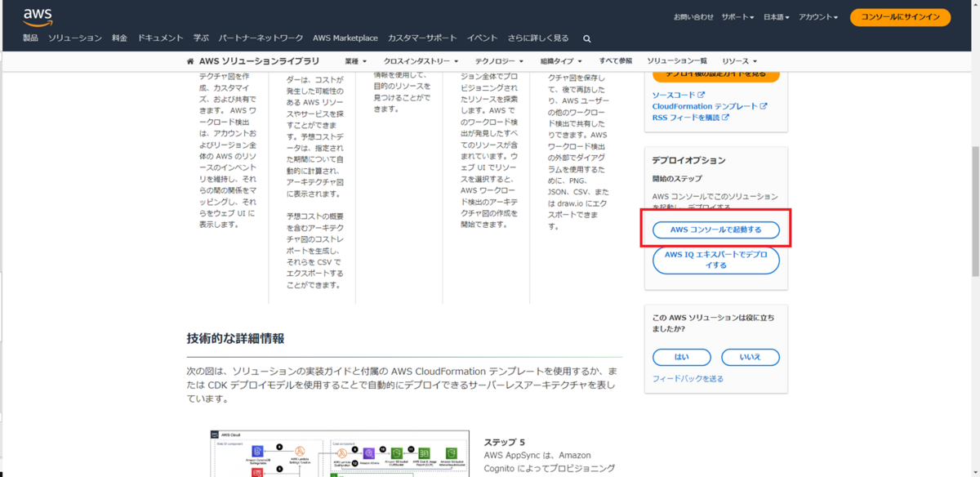Open CloudFormation テンプレート link
The image size is (980, 477).
click(710, 106)
